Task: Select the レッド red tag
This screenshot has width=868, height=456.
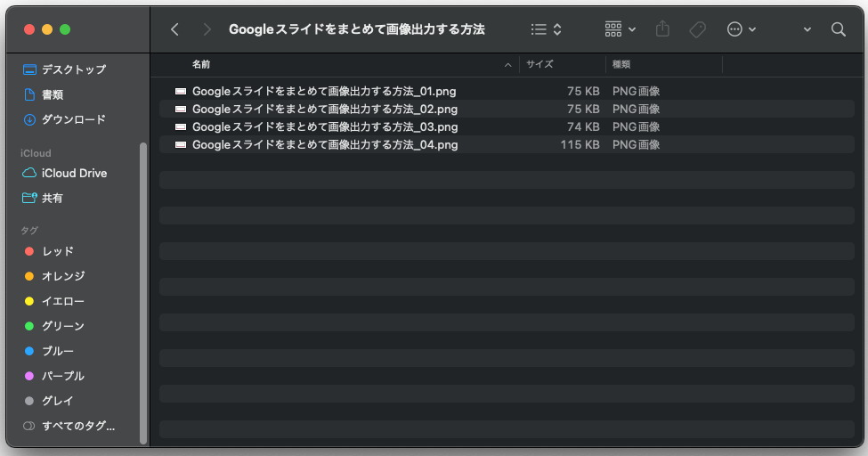Action: pyautogui.click(x=57, y=251)
